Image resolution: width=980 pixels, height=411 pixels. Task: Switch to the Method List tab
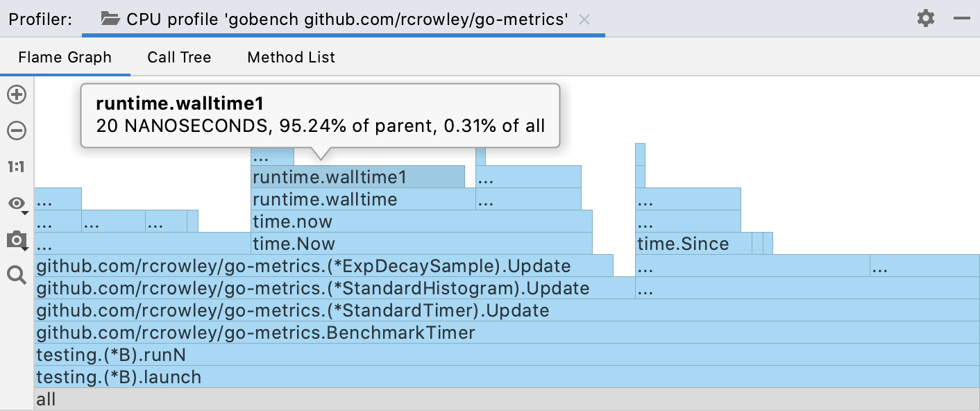291,58
